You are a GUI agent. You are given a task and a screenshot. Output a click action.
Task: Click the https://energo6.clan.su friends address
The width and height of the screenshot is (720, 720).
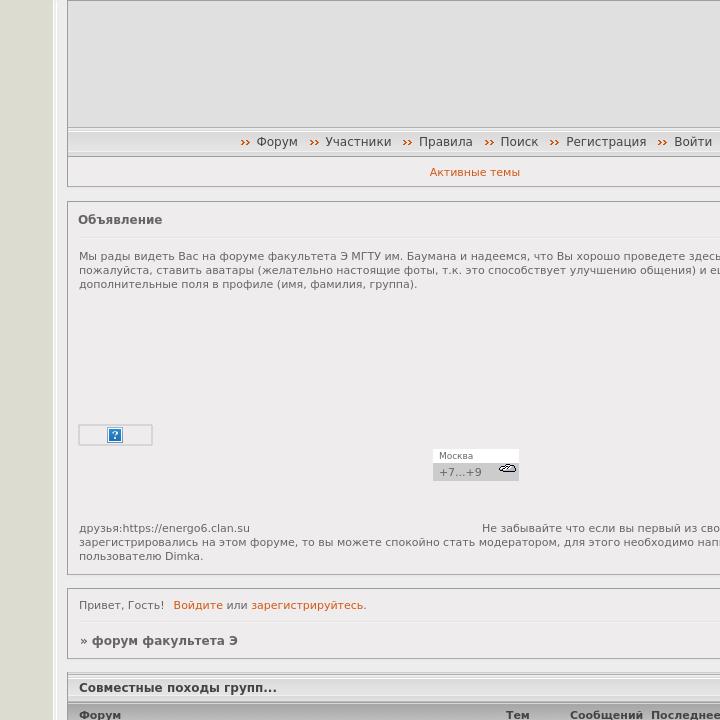point(186,528)
